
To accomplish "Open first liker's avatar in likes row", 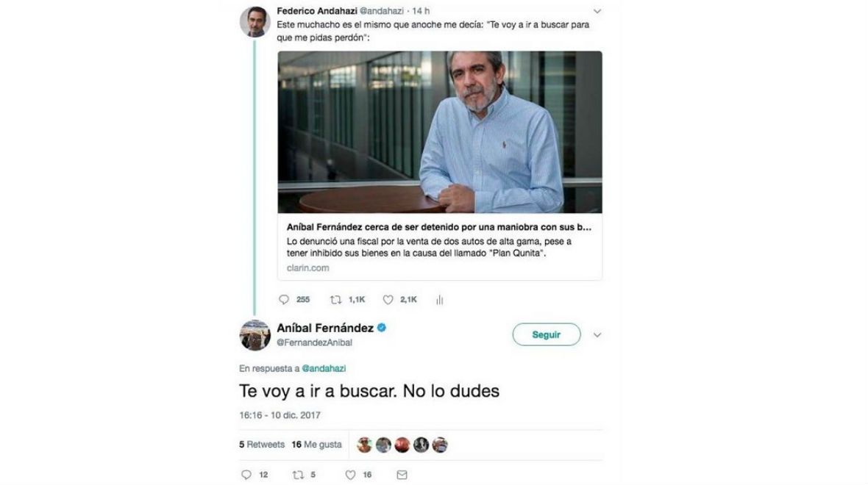I will 364,445.
